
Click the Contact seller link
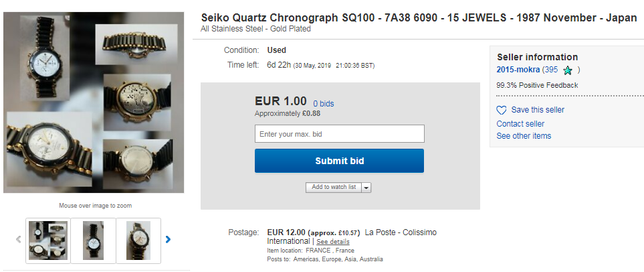(520, 124)
